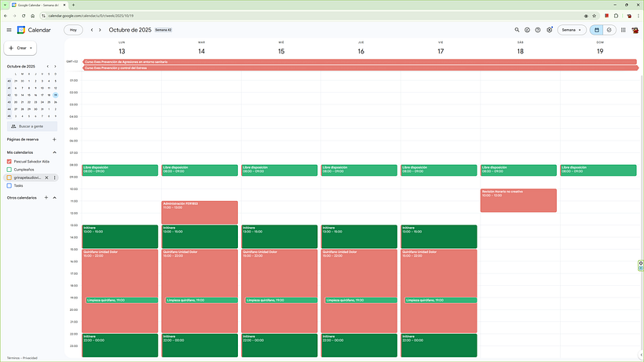Uncheck the Pascual Salvador Alda calendar
The image size is (644, 362).
9,161
